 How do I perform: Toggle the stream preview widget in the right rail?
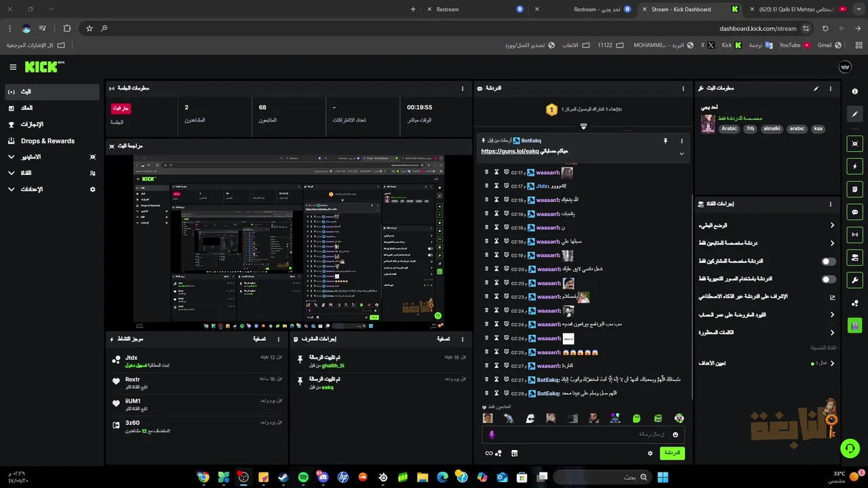pos(854,143)
